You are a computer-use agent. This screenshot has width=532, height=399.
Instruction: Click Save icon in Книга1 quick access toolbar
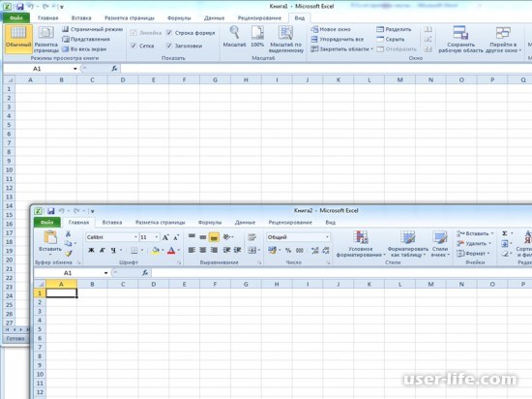(19, 7)
